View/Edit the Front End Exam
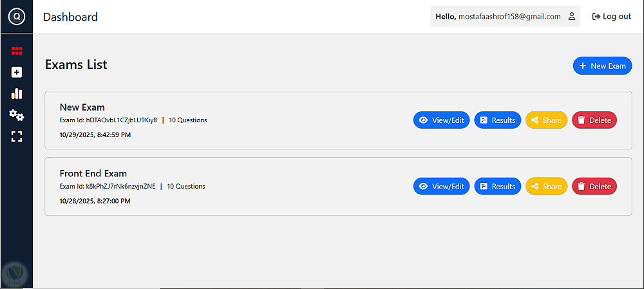Image resolution: width=644 pixels, height=289 pixels. (x=441, y=187)
